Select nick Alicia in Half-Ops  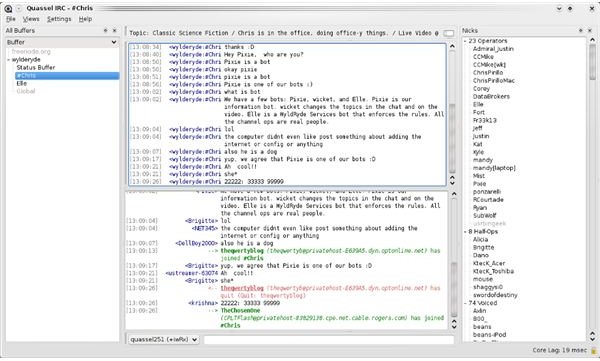[x=480, y=240]
